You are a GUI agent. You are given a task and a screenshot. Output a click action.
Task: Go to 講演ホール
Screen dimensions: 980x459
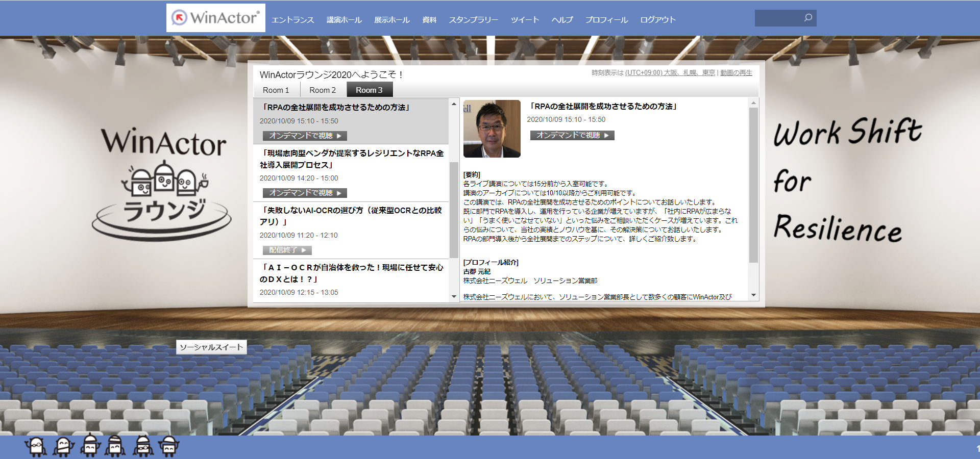point(344,20)
